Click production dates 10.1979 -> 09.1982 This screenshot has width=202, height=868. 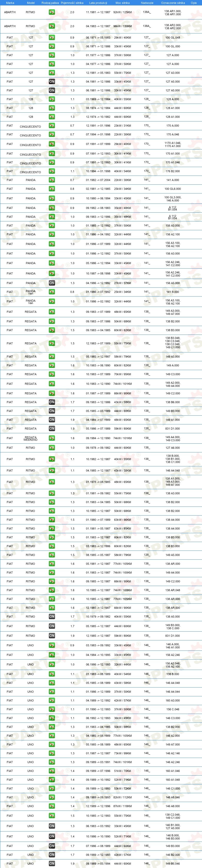pyautogui.click(x=98, y=617)
